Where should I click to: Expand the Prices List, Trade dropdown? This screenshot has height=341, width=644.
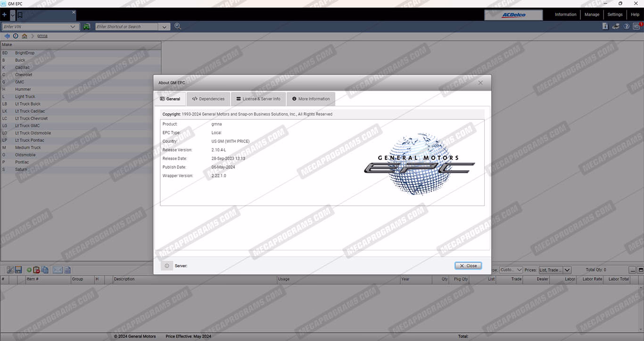pos(567,270)
